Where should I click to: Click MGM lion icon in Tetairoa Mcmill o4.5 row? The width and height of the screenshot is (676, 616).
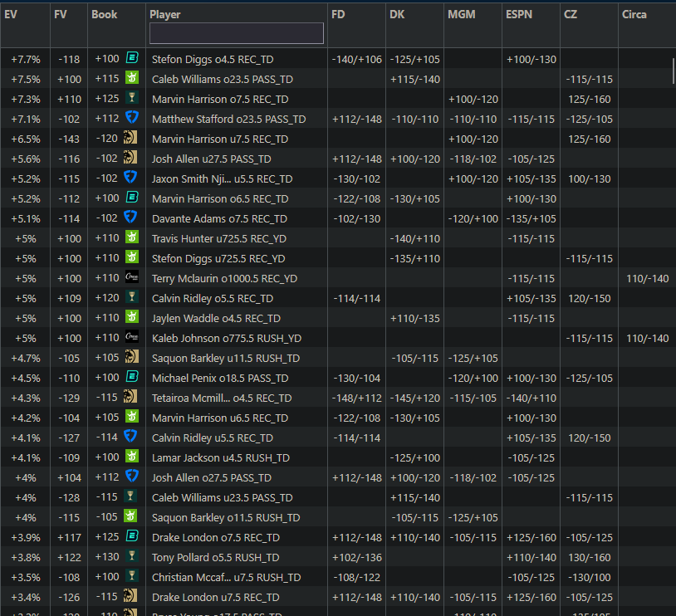tap(130, 397)
